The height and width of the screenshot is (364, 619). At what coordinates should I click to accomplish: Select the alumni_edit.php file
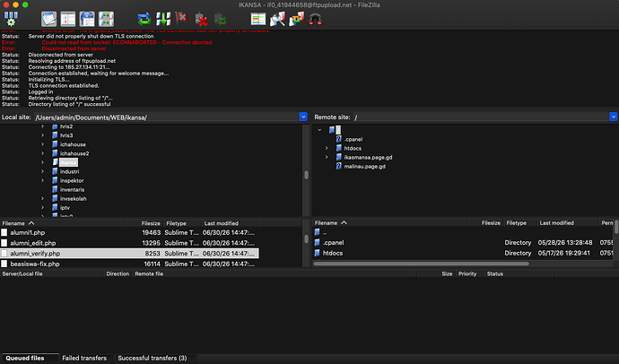point(129,243)
